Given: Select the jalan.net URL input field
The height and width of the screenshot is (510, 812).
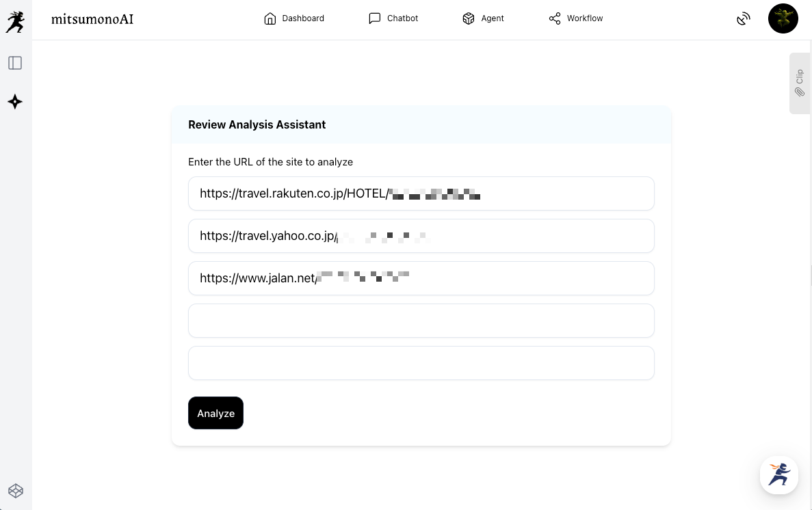Looking at the screenshot, I should tap(421, 278).
